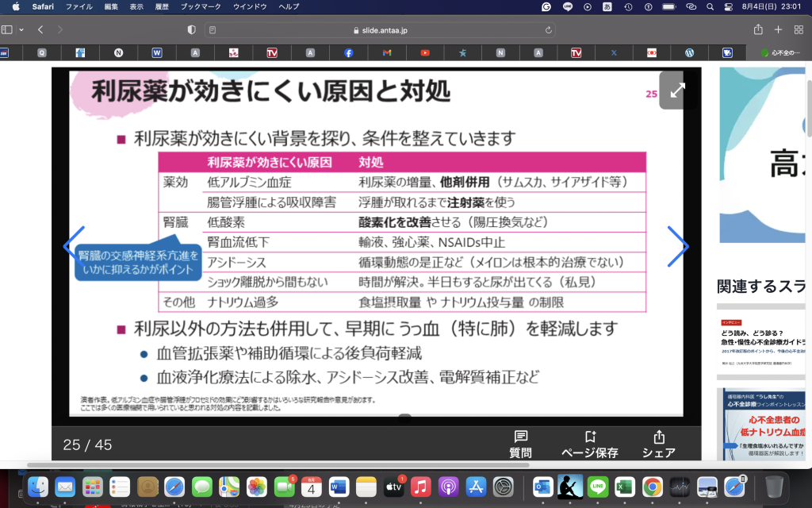This screenshot has height=508, width=812.
Task: Toggle Reader view in address bar
Action: pyautogui.click(x=212, y=30)
